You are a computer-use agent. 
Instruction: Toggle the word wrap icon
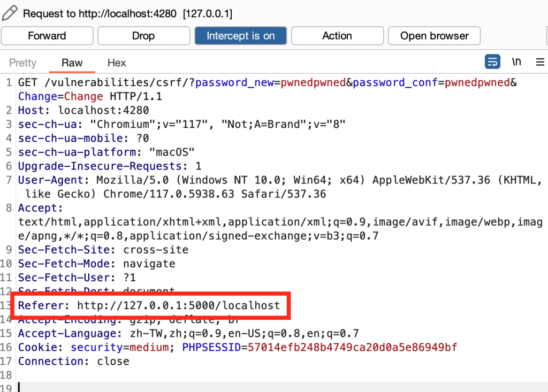492,62
